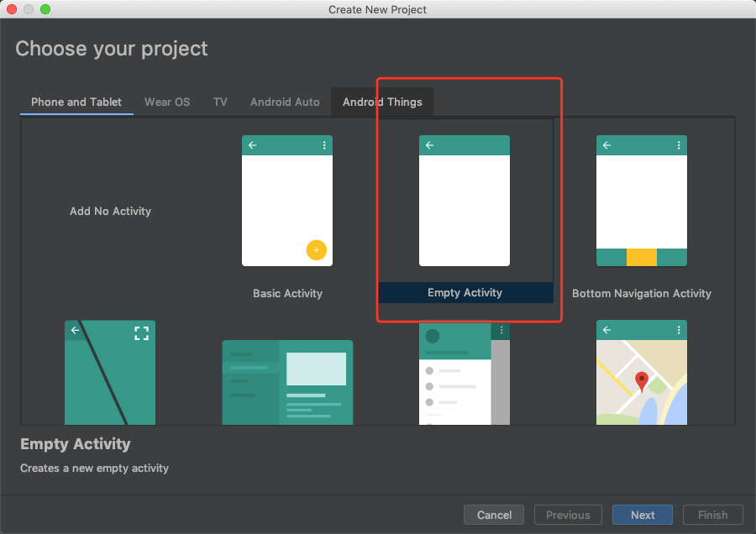Click the Cancel button

pos(494,515)
